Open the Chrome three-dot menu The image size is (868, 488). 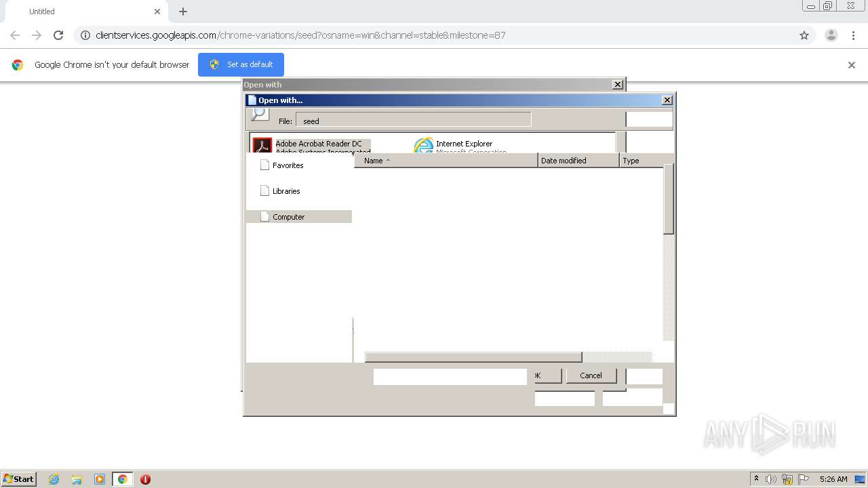(853, 35)
